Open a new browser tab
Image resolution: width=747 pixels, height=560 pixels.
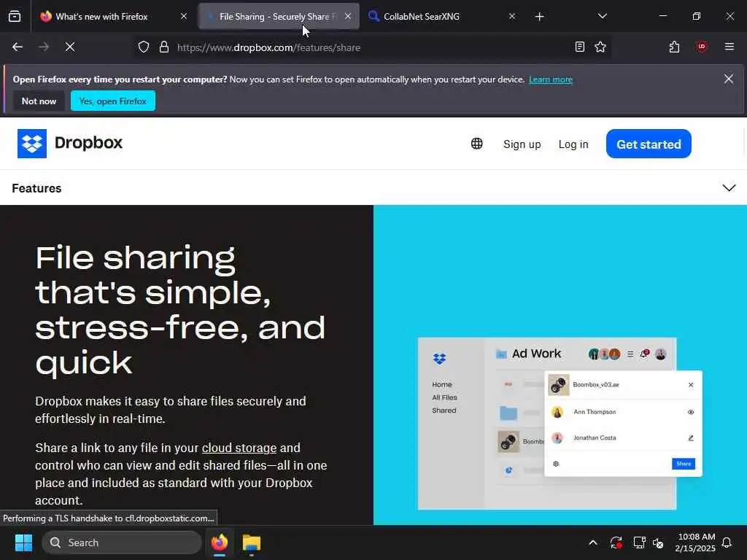(x=539, y=17)
